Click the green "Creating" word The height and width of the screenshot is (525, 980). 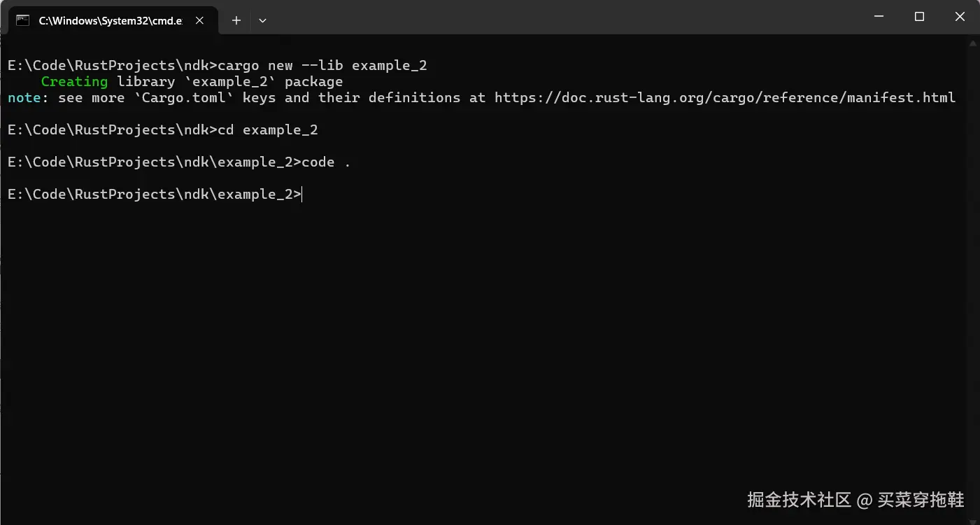(74, 82)
